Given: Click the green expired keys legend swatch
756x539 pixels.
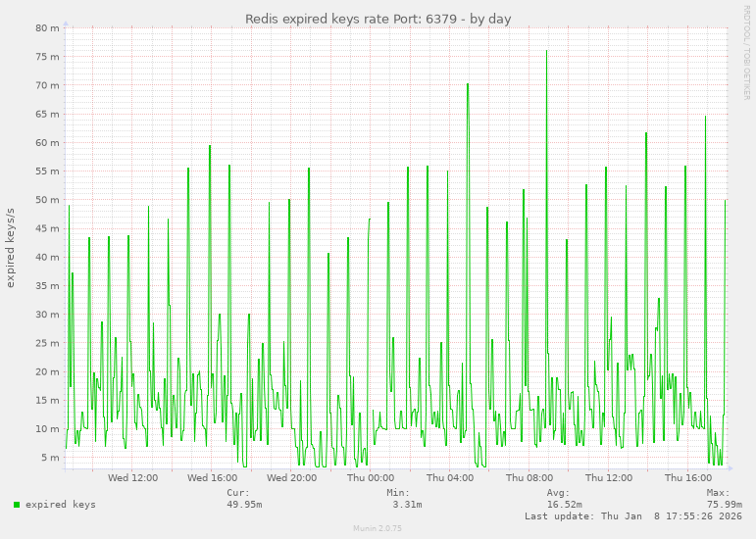Looking at the screenshot, I should pyautogui.click(x=17, y=505).
